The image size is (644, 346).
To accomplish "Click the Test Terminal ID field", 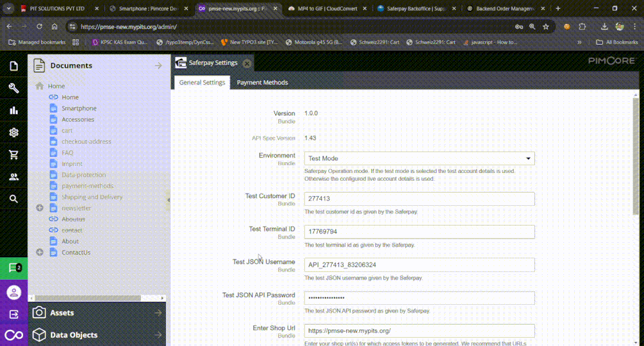I will coord(420,231).
